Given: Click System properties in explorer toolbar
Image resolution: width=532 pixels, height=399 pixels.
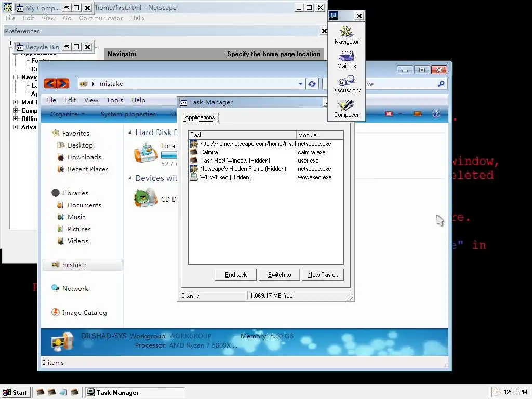Looking at the screenshot, I should point(128,114).
